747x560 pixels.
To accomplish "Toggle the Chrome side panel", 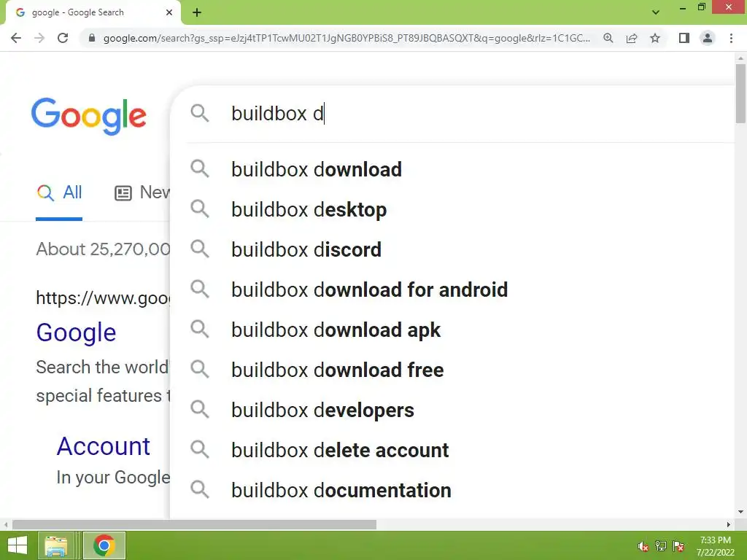I will [684, 38].
